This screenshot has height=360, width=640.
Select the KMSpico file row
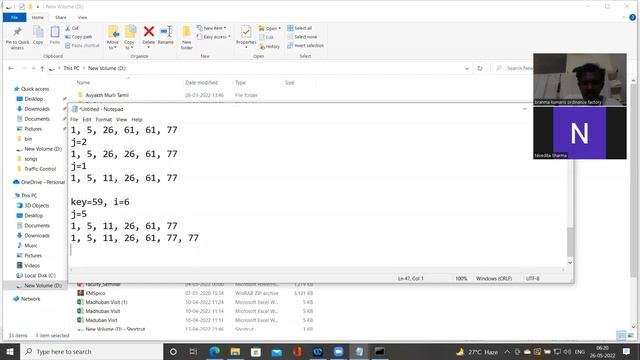coord(195,293)
